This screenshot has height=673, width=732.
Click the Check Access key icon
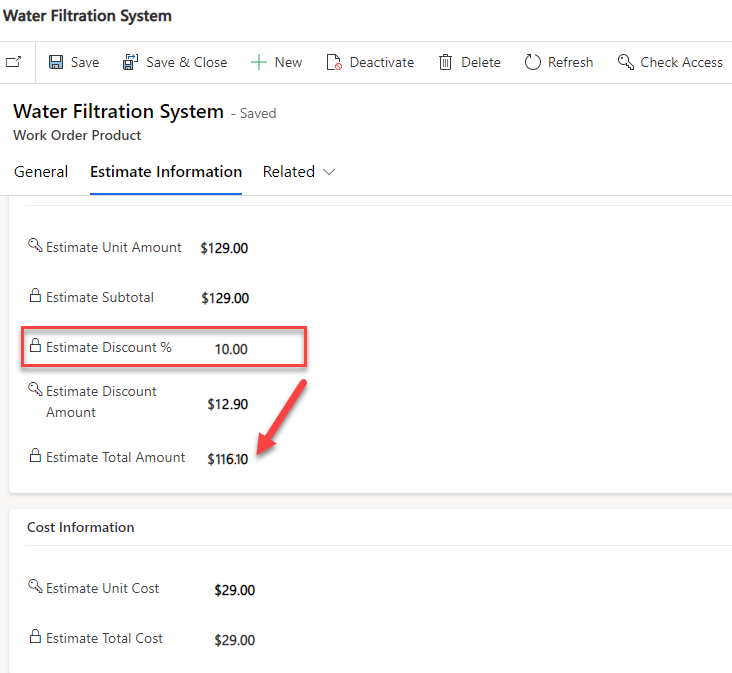click(x=626, y=62)
